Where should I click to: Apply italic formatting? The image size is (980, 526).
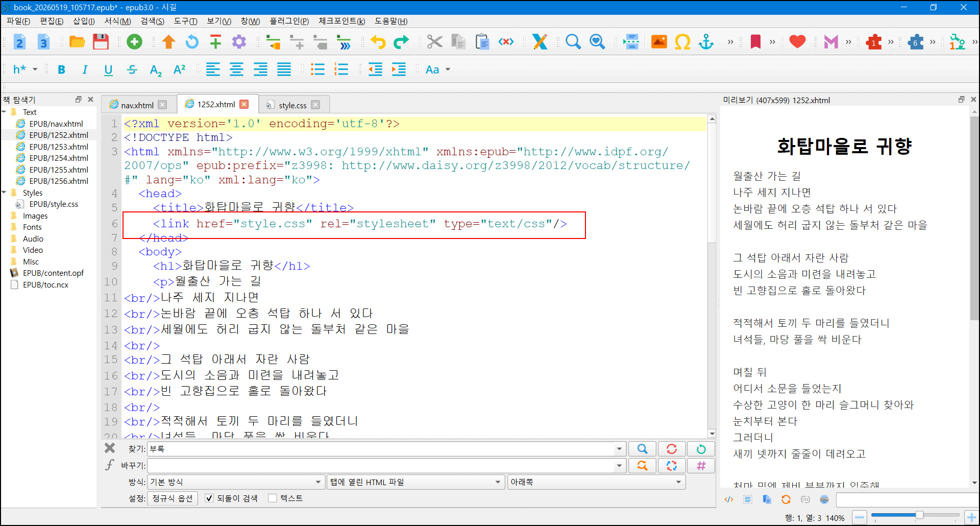pyautogui.click(x=85, y=69)
